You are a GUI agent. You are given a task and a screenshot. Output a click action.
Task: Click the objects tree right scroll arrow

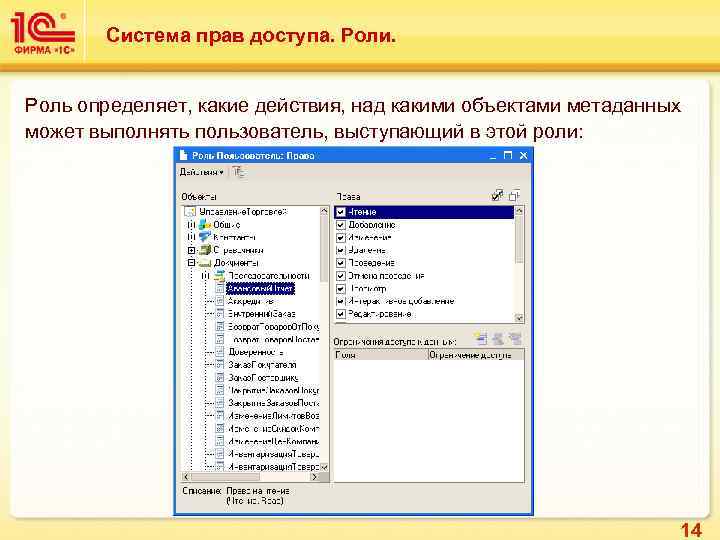[x=315, y=477]
